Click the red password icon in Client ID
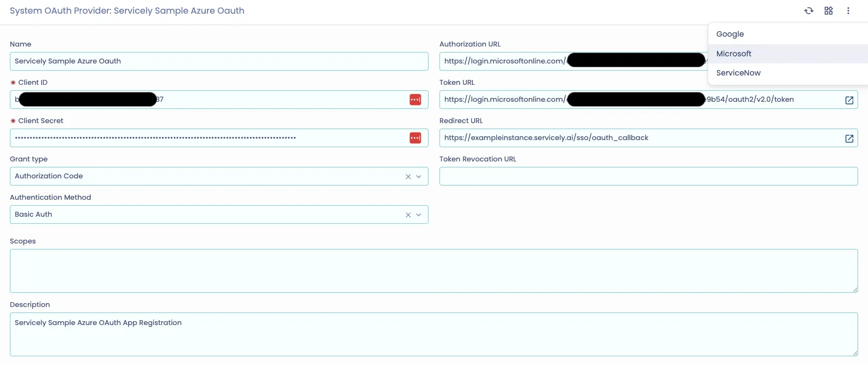The width and height of the screenshot is (868, 365). [x=415, y=100]
